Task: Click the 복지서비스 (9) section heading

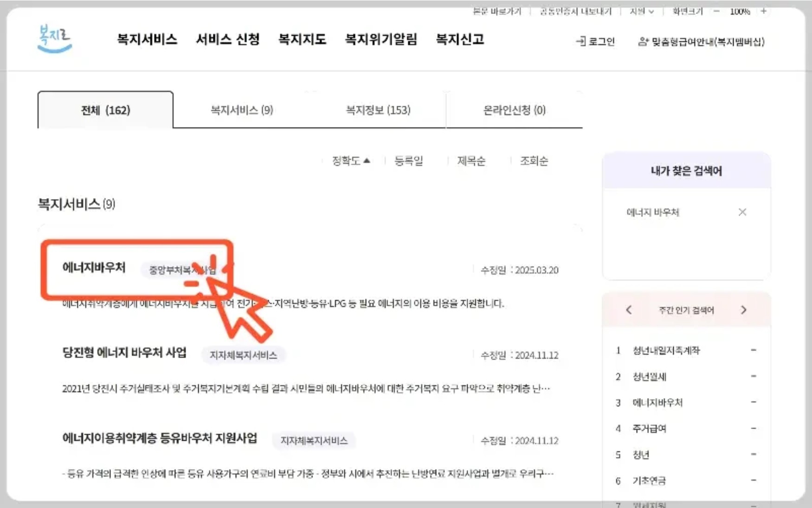Action: coord(77,204)
